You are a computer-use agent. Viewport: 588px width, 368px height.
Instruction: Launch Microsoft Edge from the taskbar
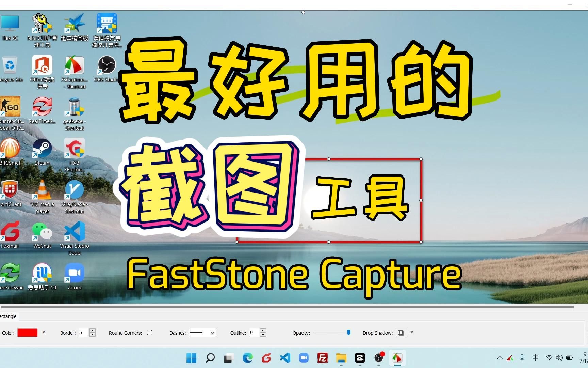click(x=247, y=358)
